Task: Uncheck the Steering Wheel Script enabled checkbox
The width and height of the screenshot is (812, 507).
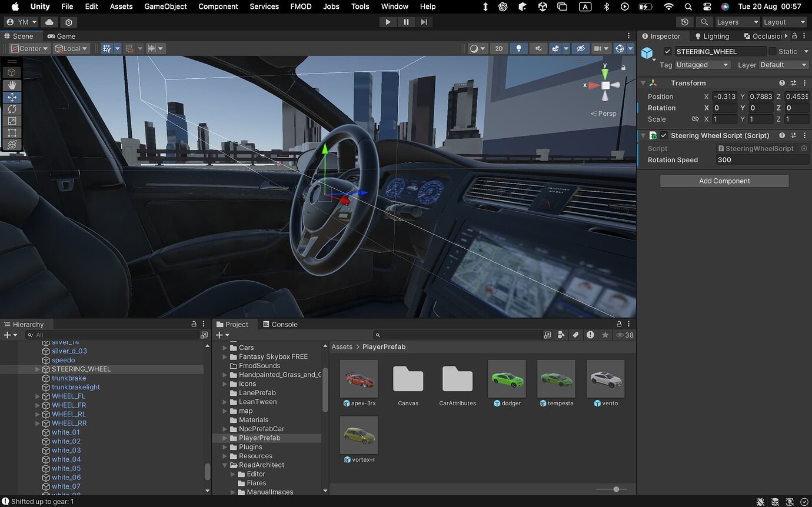Action: pyautogui.click(x=664, y=135)
